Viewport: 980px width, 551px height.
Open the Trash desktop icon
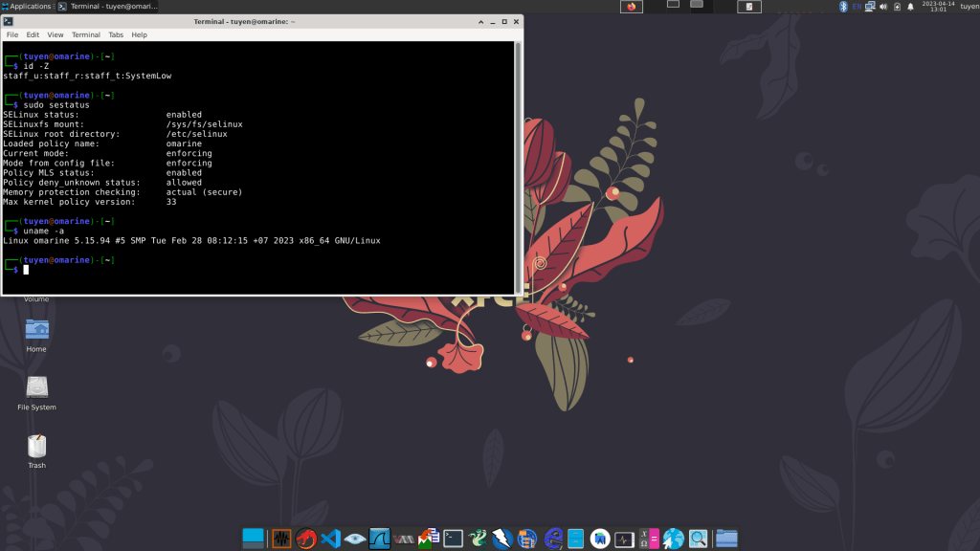(x=36, y=447)
